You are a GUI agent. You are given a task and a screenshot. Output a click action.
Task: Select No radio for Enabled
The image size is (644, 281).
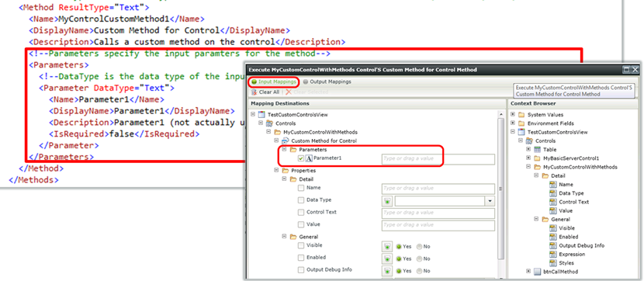(419, 258)
